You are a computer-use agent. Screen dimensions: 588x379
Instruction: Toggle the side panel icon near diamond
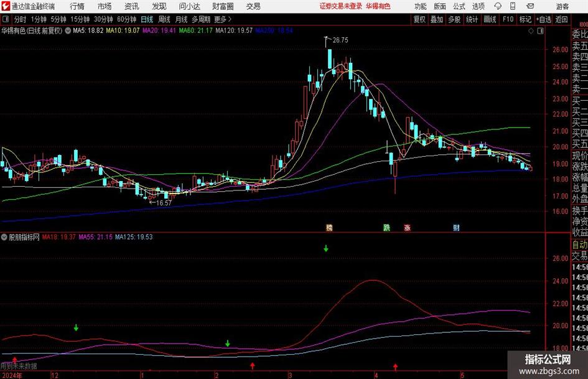pos(540,30)
